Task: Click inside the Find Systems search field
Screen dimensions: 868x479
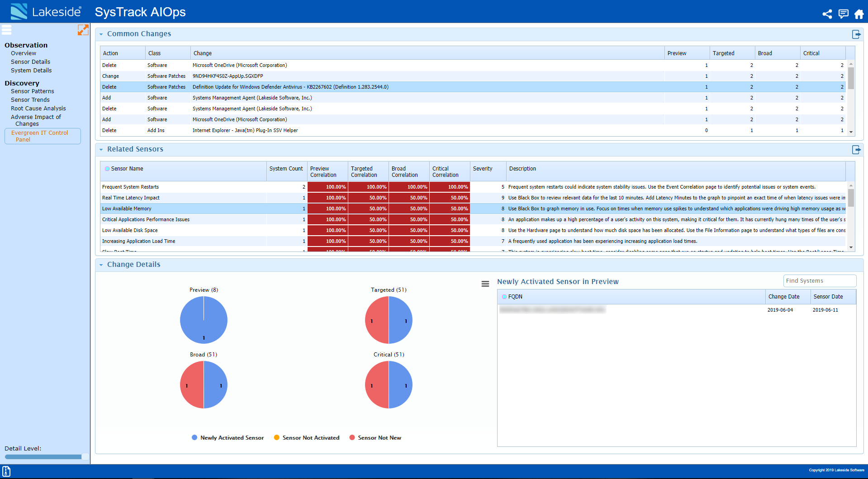Action: 819,280
